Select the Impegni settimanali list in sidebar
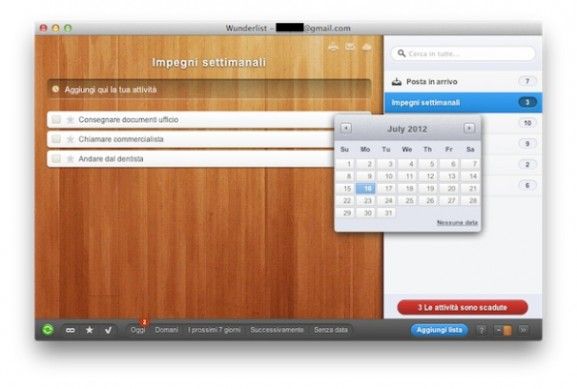577x389 pixels. click(463, 102)
